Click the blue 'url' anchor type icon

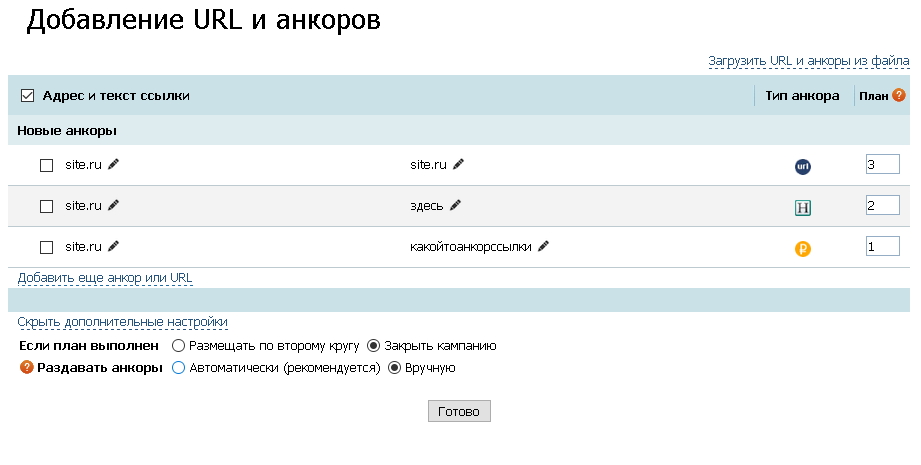click(x=802, y=166)
